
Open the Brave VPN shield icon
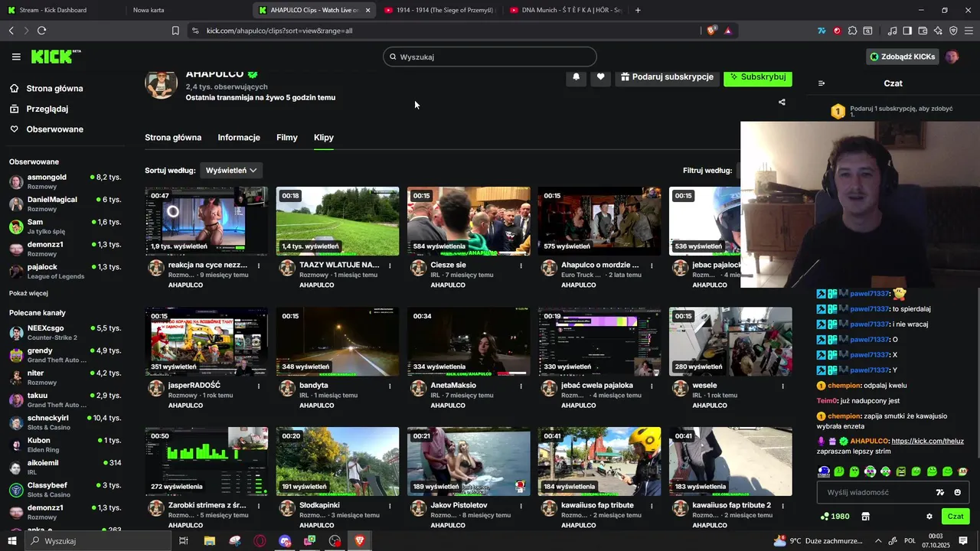953,31
